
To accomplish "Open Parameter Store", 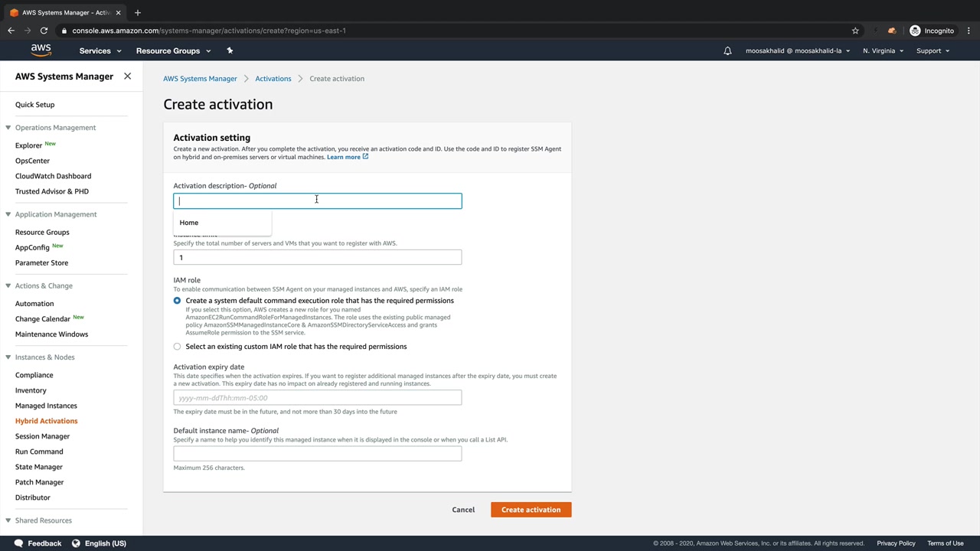I will click(41, 262).
